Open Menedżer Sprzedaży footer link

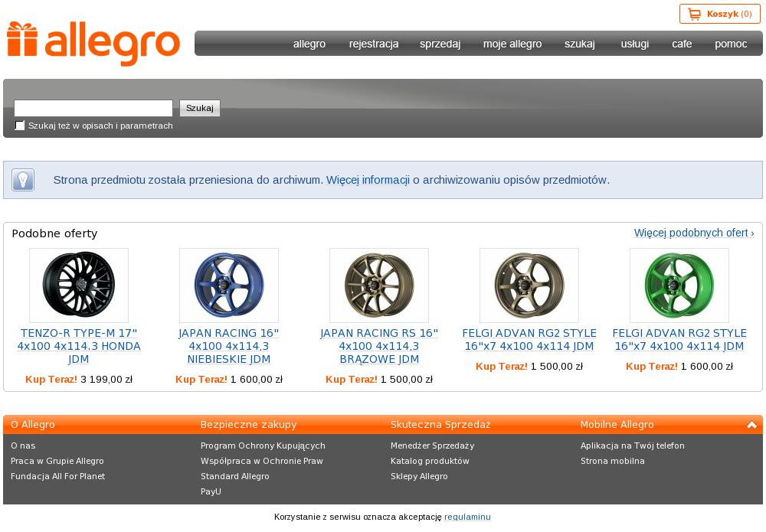click(x=432, y=446)
